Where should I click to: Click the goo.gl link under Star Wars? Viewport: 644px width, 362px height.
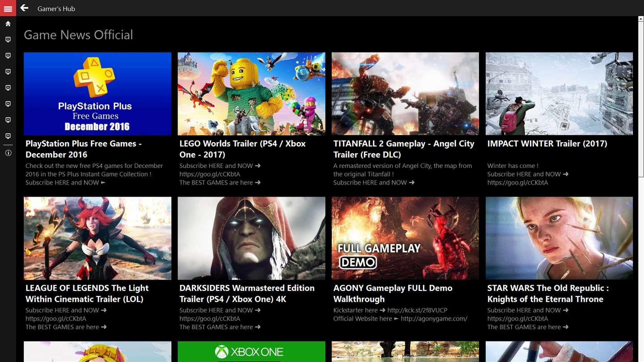[x=517, y=319]
